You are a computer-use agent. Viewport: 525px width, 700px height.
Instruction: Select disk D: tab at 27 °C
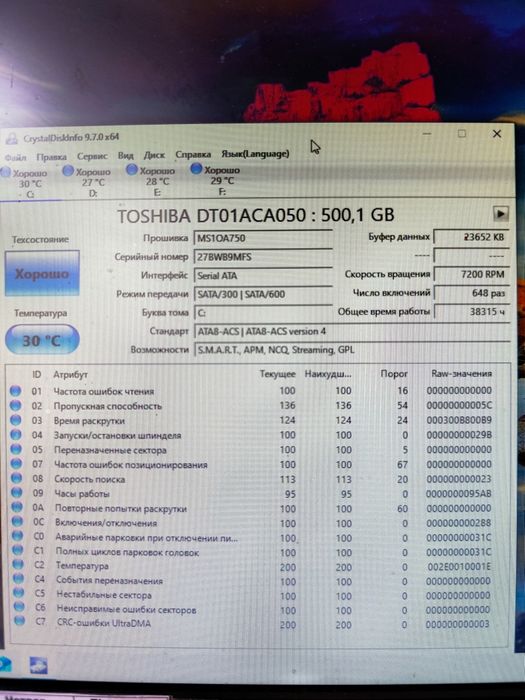click(88, 182)
